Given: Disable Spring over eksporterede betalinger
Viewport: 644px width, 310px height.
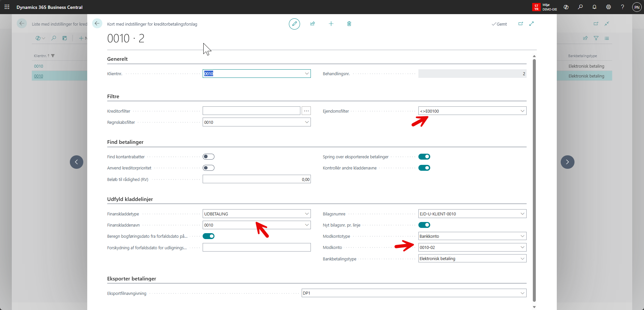Looking at the screenshot, I should [424, 157].
